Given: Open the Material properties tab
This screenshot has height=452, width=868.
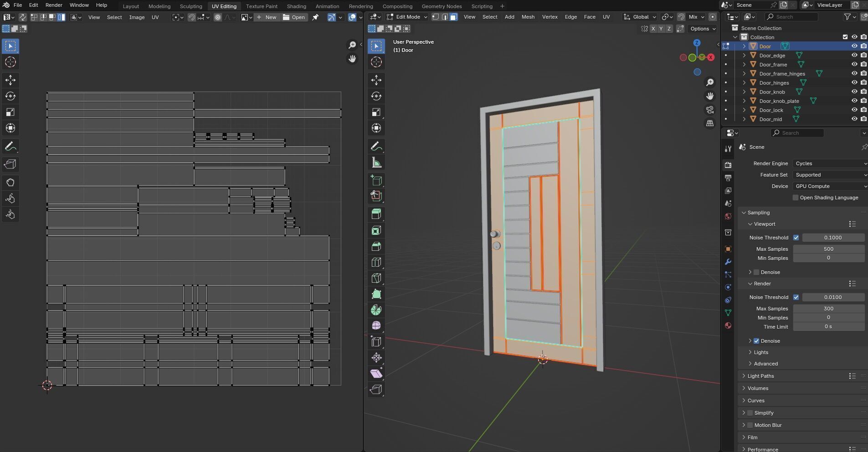Looking at the screenshot, I should (x=728, y=325).
